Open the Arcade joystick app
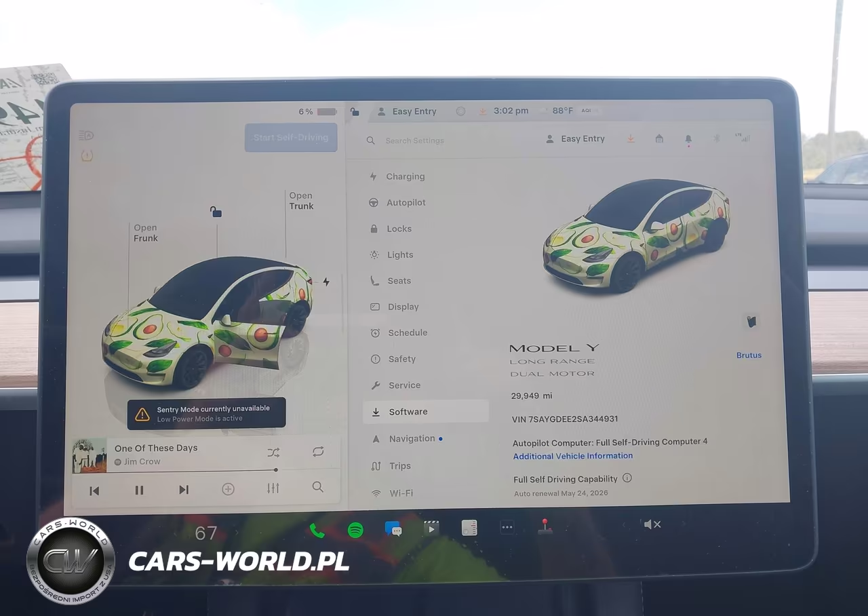This screenshot has height=616, width=868. pos(545,526)
